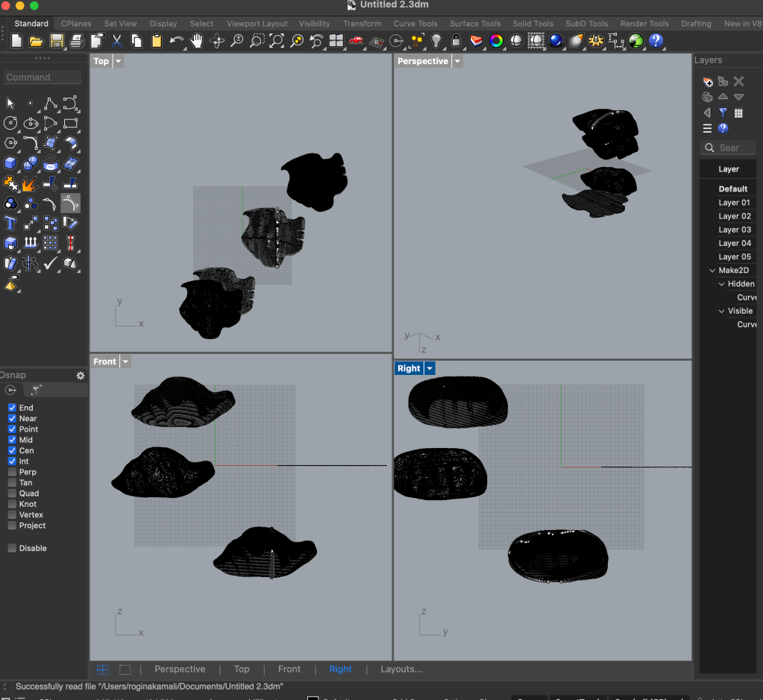Click the Explode tool icon

tap(30, 183)
